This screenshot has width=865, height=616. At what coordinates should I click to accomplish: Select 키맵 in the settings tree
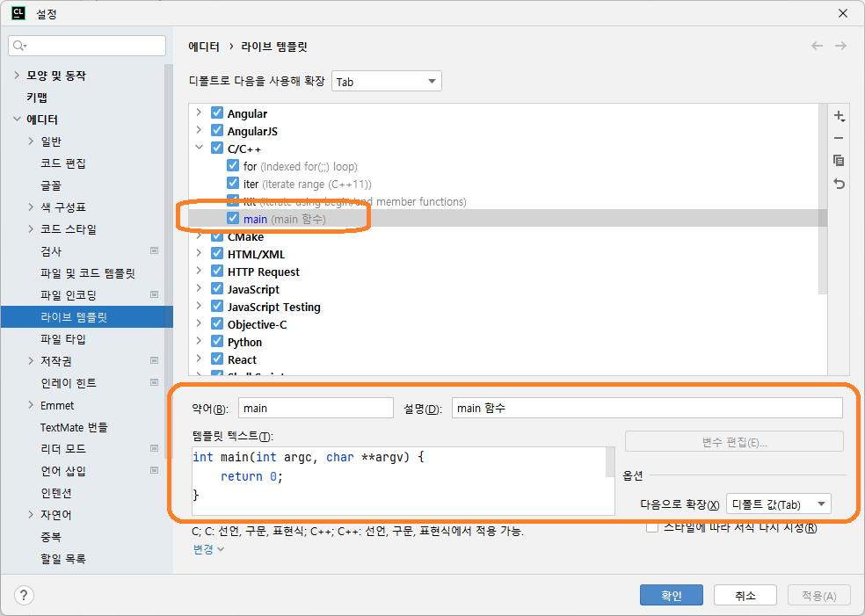(x=37, y=98)
